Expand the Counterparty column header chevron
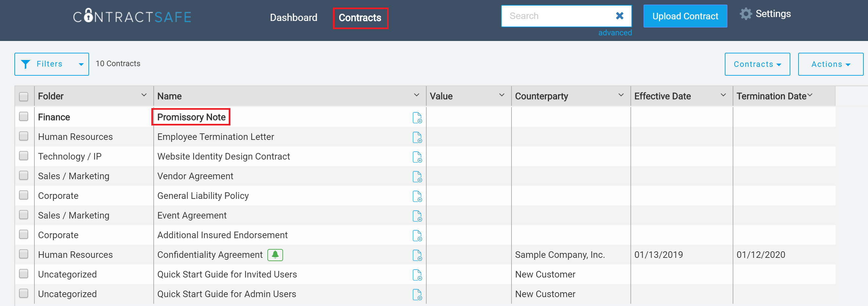Viewport: 868px width, 306px height. pos(621,95)
